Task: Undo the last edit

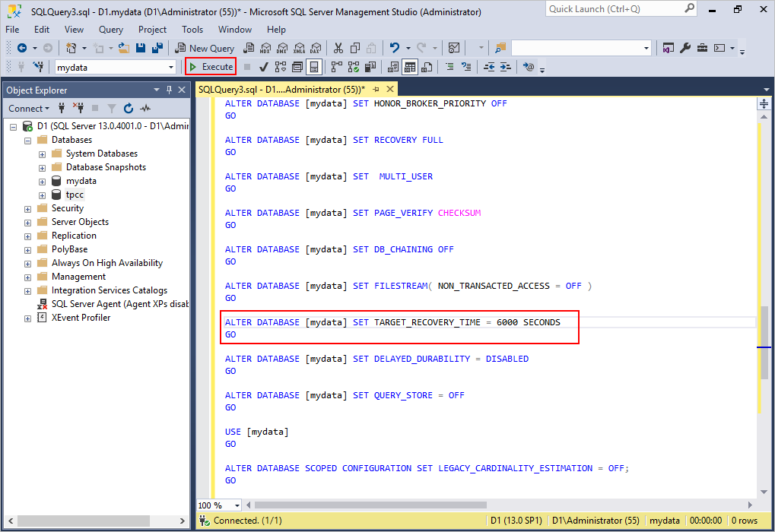Action: click(394, 48)
